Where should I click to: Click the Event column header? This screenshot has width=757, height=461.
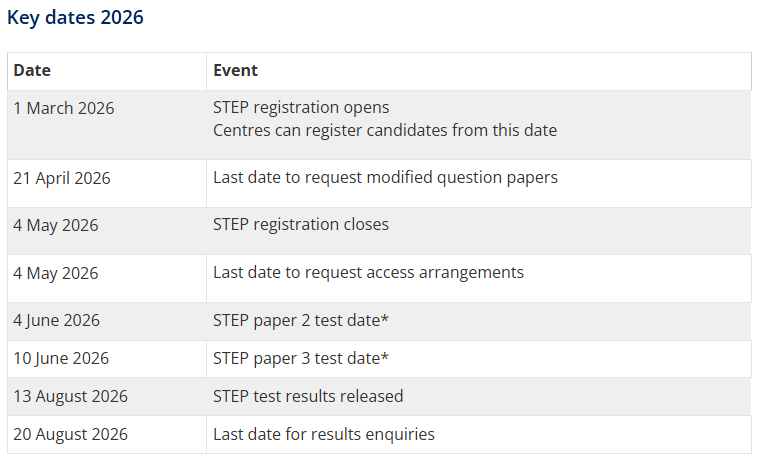tap(235, 71)
